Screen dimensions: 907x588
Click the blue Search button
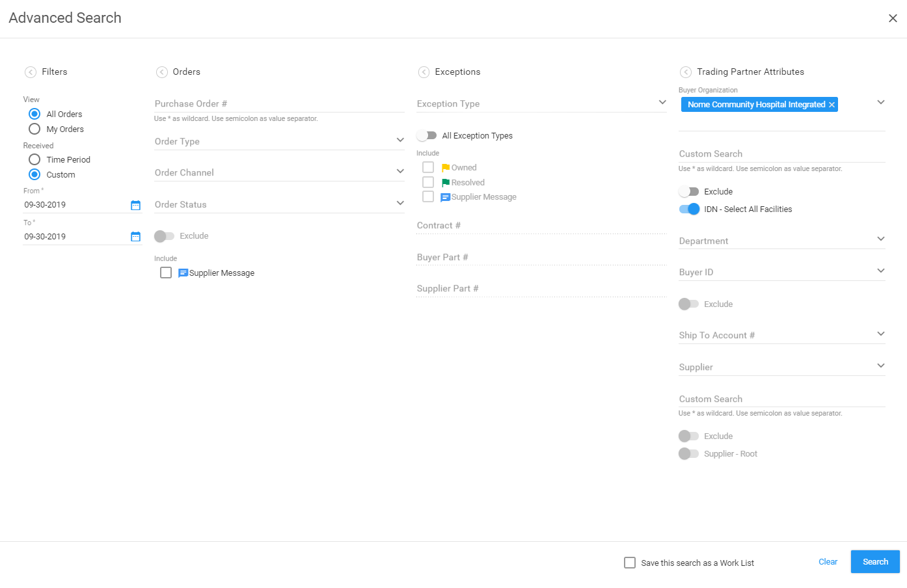(x=874, y=562)
